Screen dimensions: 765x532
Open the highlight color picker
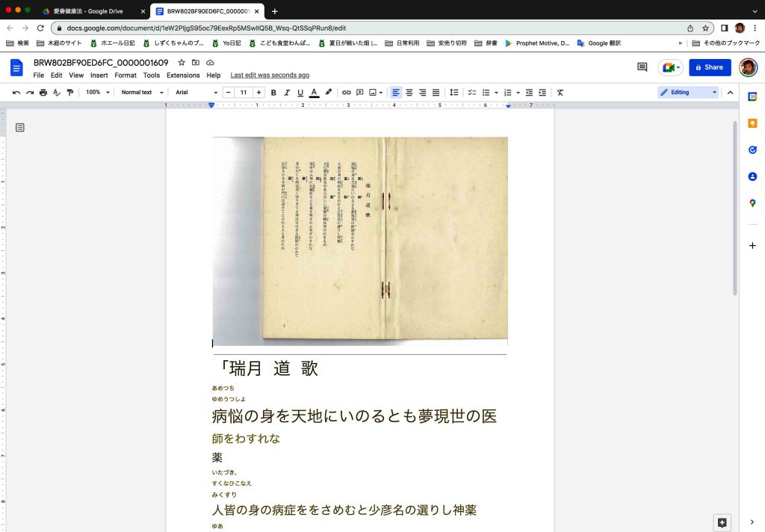coord(329,92)
